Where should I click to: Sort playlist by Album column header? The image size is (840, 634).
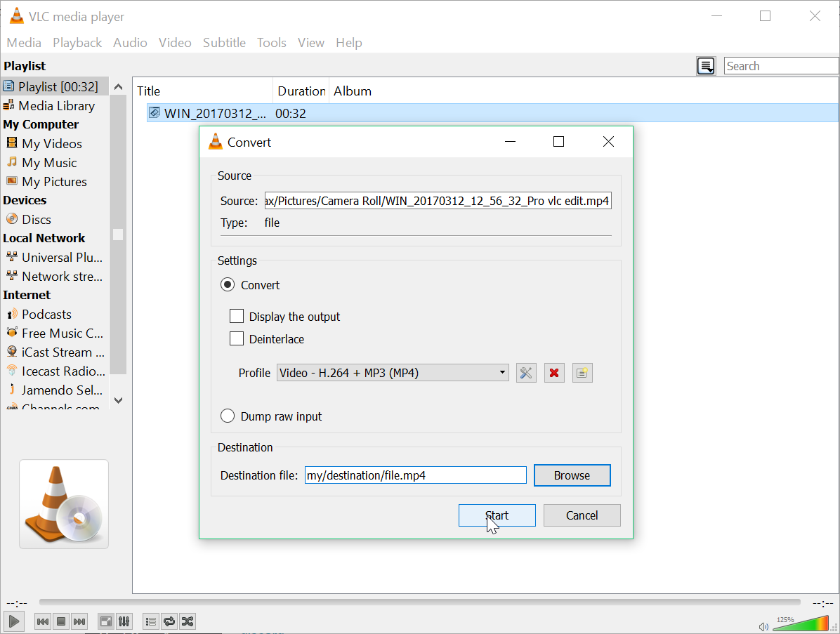(352, 91)
